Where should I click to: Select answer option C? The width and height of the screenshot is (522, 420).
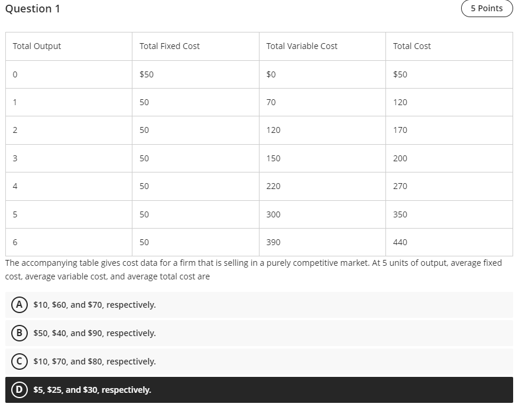[x=18, y=362]
